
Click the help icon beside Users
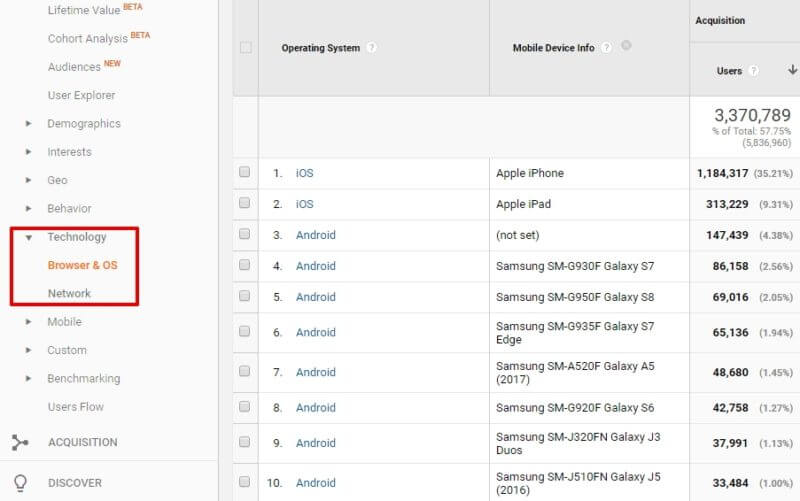[753, 71]
